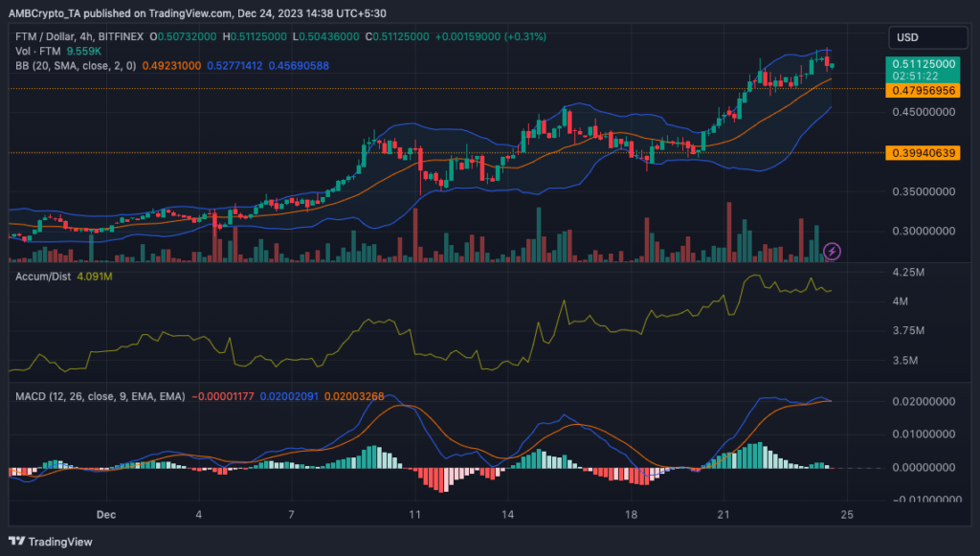Click the 4.25M Accum/Dist scale label

tap(907, 273)
